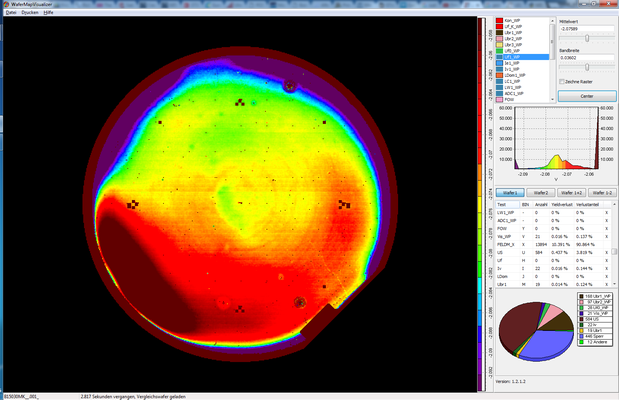Screen dimensions: 619x400
Task: Click the Mittelwert value input field
Action: [586, 30]
